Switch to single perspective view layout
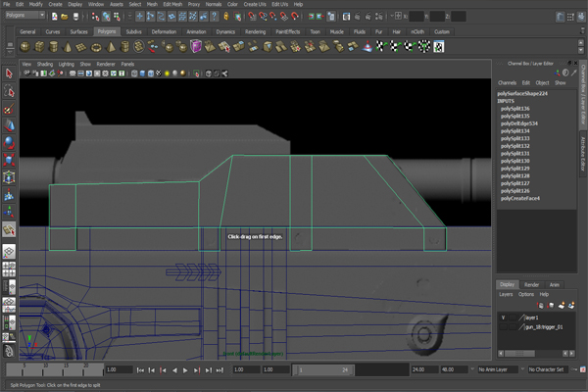 pos(9,251)
